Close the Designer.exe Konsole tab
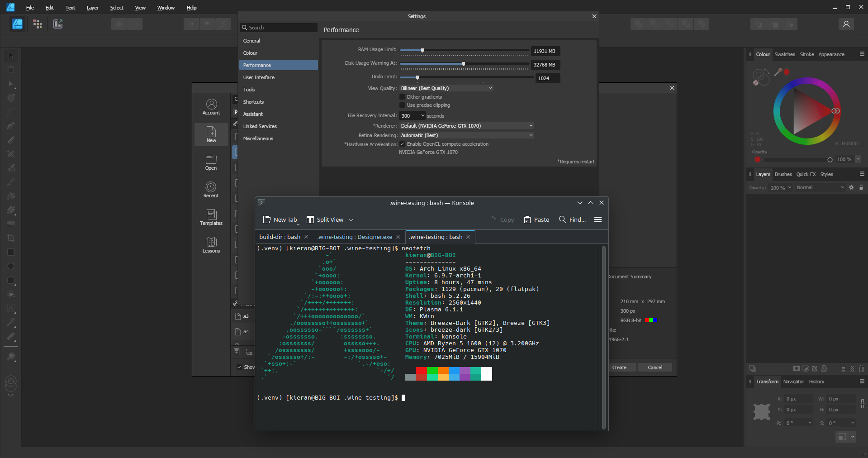 398,237
